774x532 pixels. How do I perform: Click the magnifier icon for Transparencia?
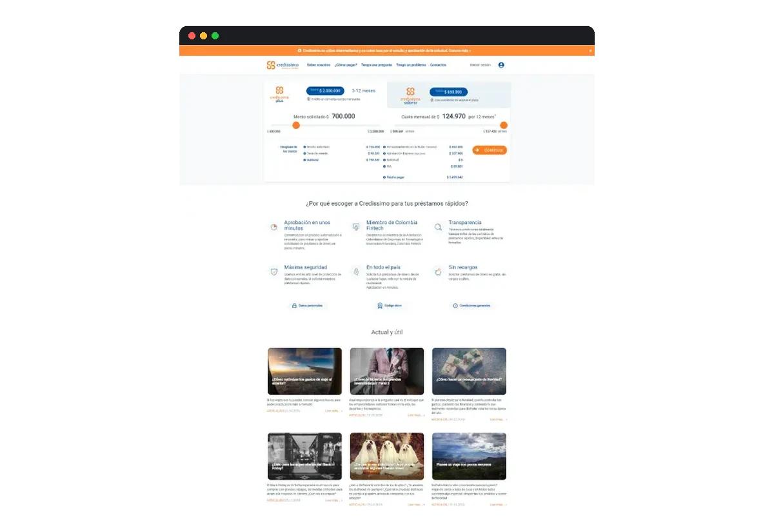click(438, 227)
